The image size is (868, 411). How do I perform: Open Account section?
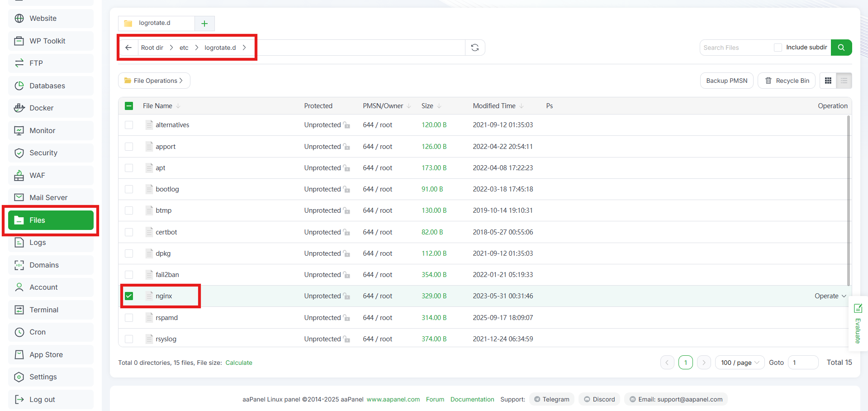click(51, 287)
